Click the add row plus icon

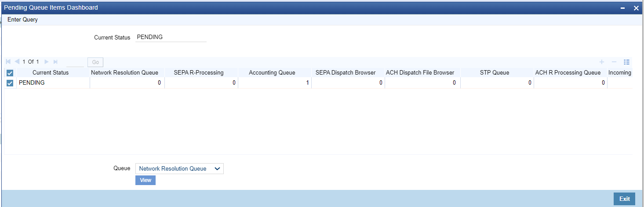pyautogui.click(x=602, y=62)
